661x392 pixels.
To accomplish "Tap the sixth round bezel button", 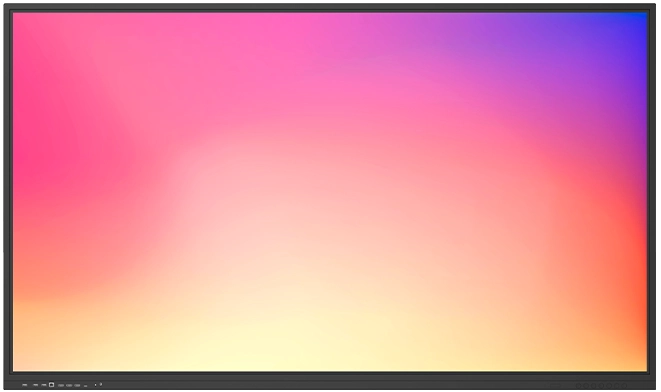I will click(617, 386).
